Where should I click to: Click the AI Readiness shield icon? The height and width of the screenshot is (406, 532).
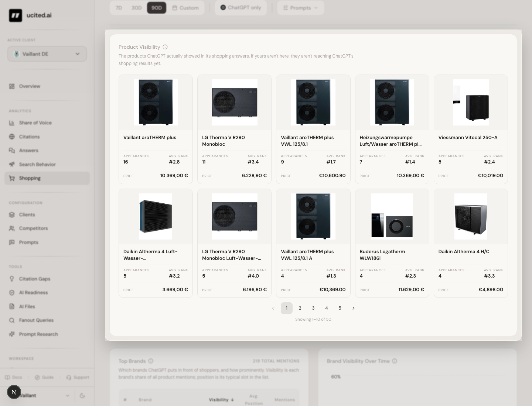(12, 293)
